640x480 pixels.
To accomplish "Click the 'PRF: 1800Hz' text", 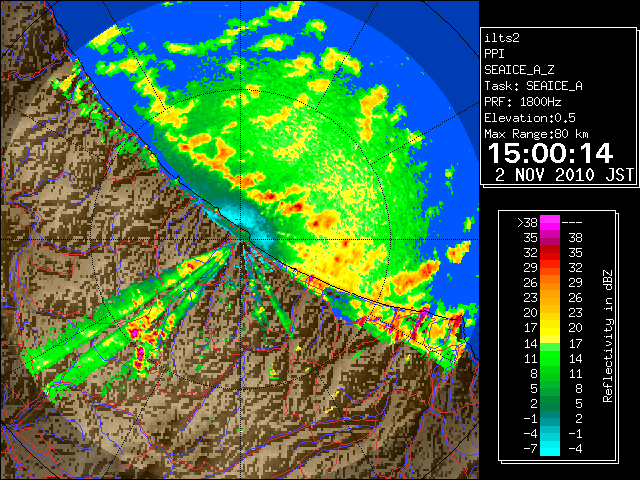I will (522, 102).
